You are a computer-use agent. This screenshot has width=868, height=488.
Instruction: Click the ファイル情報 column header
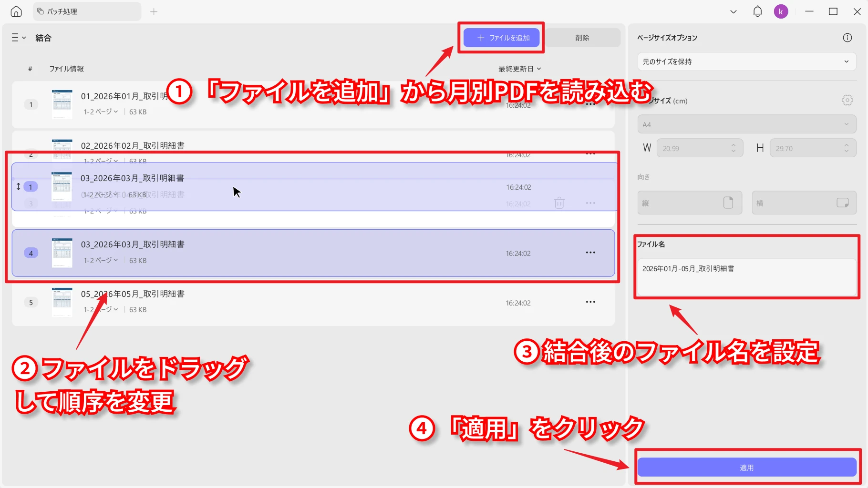[67, 69]
